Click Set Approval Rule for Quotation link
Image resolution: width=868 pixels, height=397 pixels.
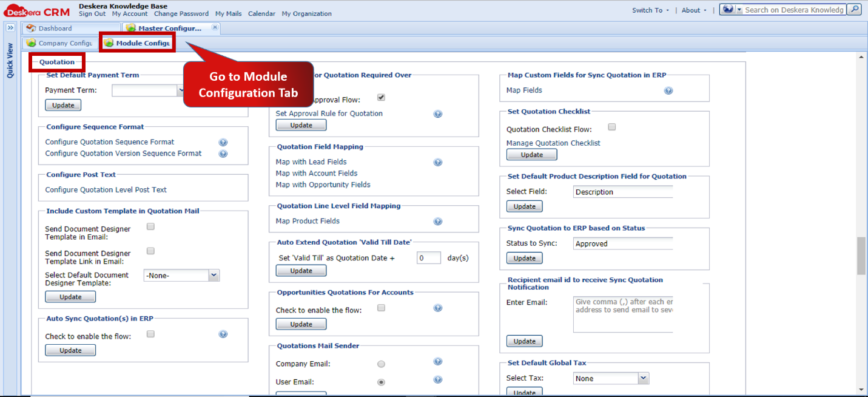329,114
